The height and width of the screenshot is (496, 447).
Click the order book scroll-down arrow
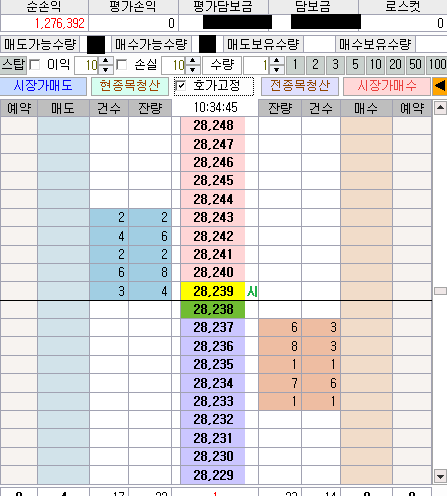pyautogui.click(x=440, y=476)
